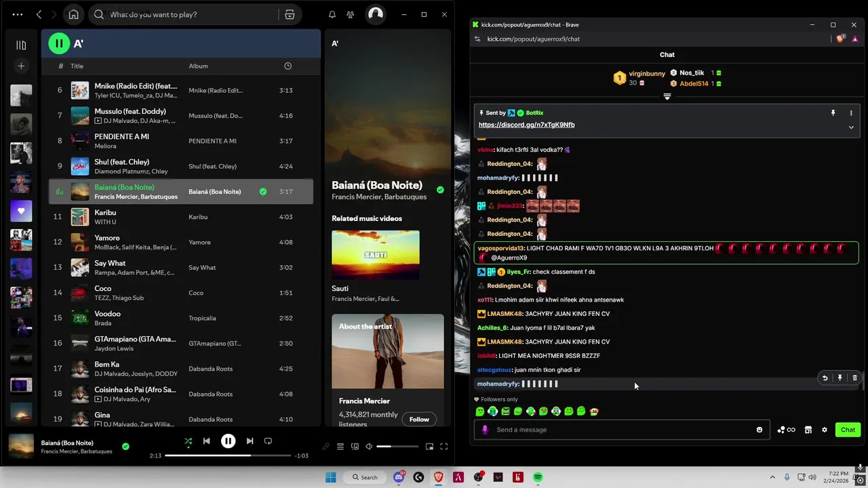The height and width of the screenshot is (488, 868).
Task: Toggle the Queue panel icon
Action: [x=340, y=447]
